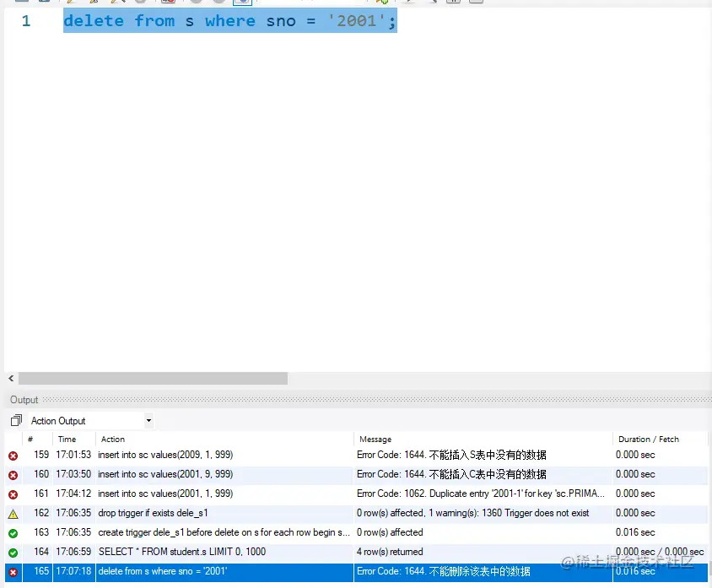Screen dimensions: 712x588
Task: Select 'SELECT * FROM student.s LIMIT 0, 1000' action
Action: point(182,552)
